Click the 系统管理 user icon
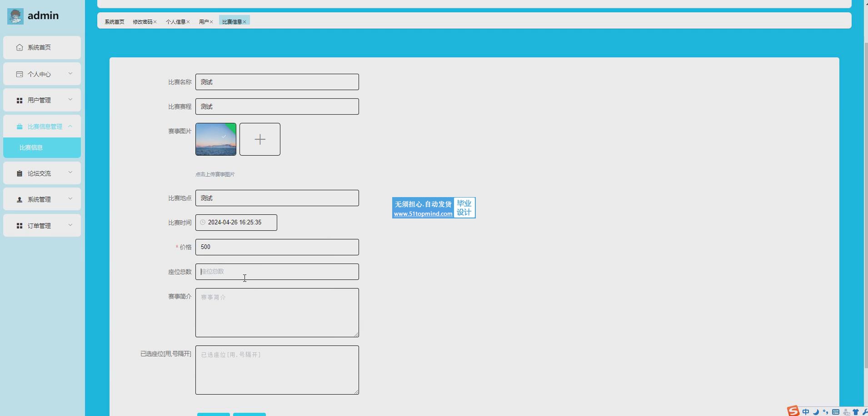The image size is (868, 416). (x=20, y=199)
